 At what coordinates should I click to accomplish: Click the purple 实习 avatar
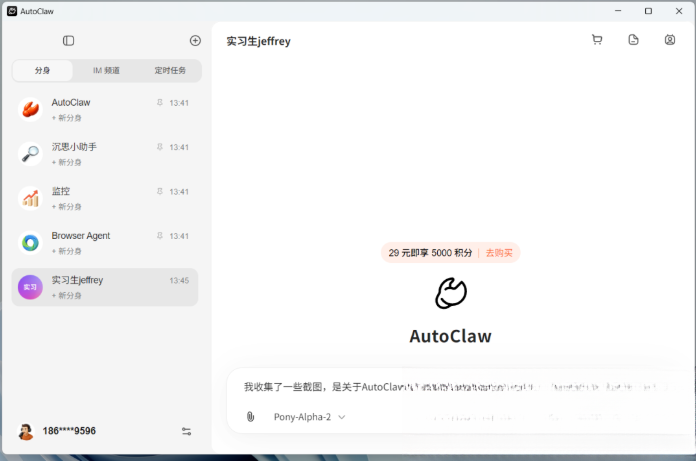[x=30, y=287]
